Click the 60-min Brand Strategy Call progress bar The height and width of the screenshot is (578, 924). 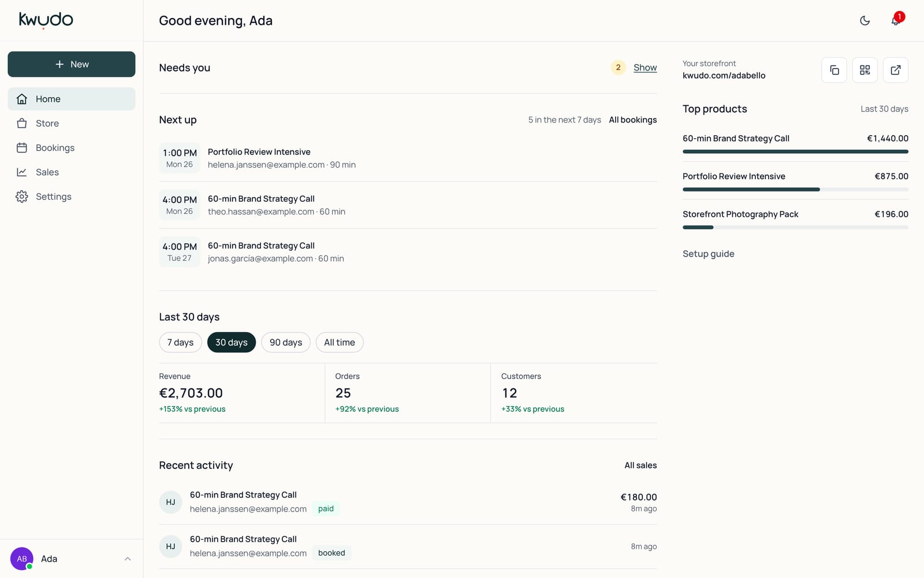click(x=795, y=151)
